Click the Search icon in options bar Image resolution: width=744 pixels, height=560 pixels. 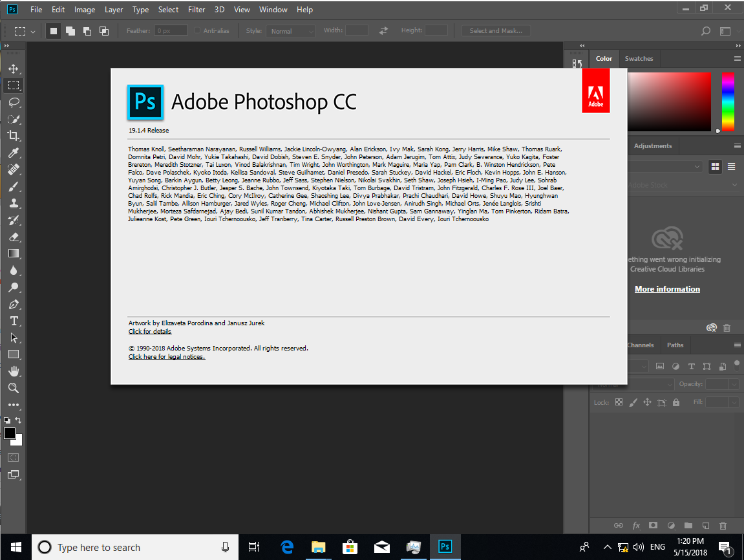[x=706, y=31]
